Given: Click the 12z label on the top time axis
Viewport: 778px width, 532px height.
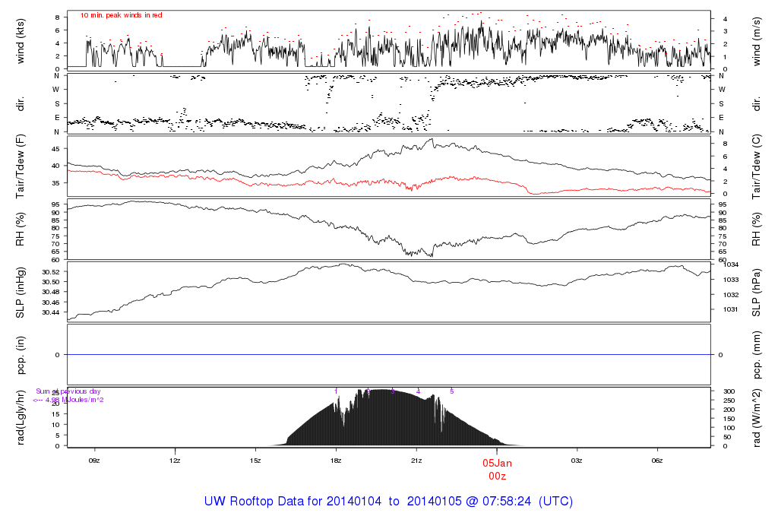Looking at the screenshot, I should 175,460.
